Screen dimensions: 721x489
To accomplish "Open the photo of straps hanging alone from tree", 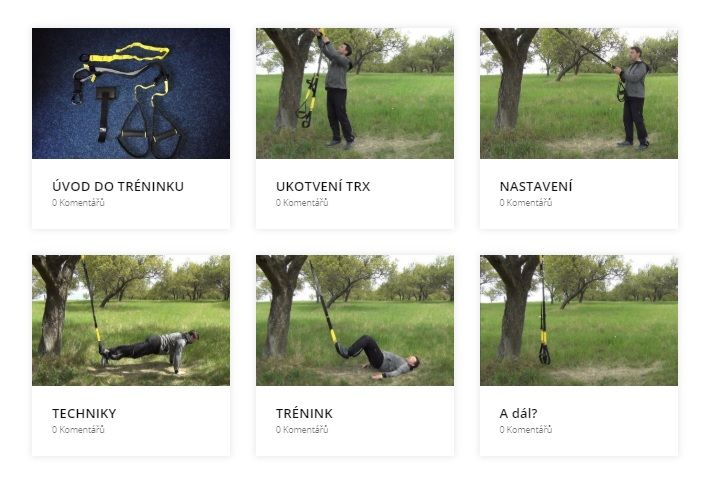I will pyautogui.click(x=578, y=320).
